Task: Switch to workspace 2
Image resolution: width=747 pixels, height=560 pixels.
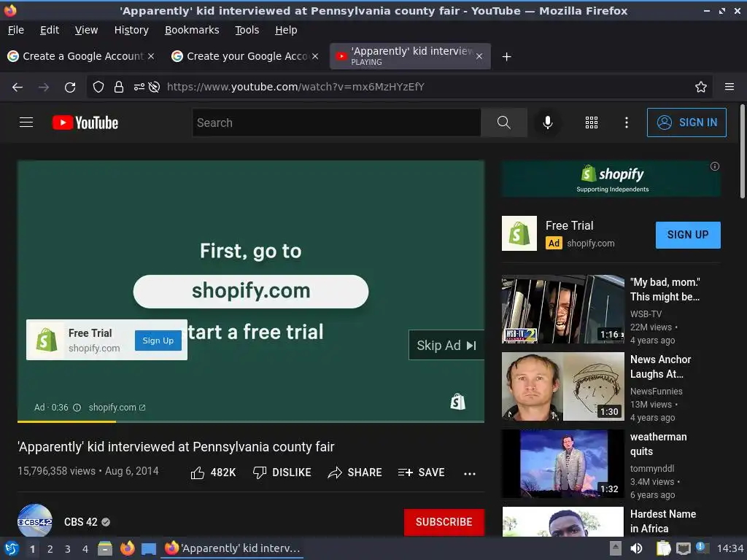Action: pyautogui.click(x=50, y=549)
